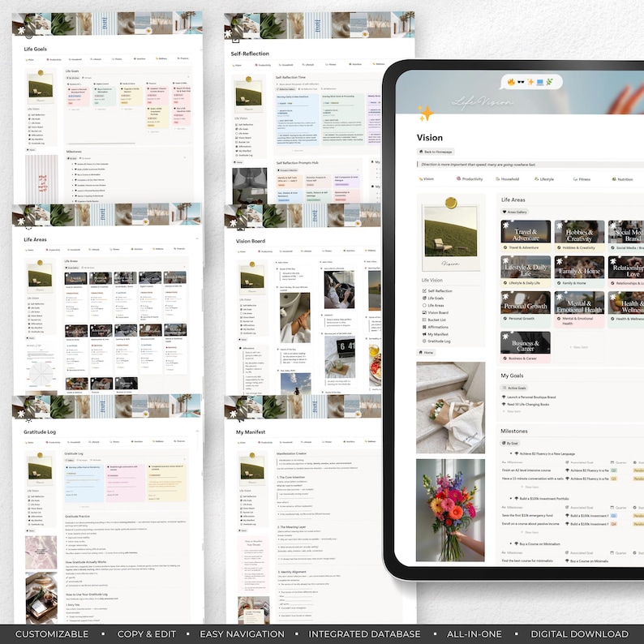Image resolution: width=644 pixels, height=644 pixels.
Task: Click the Bucket List icon in the tablet sidebar
Action: point(424,320)
